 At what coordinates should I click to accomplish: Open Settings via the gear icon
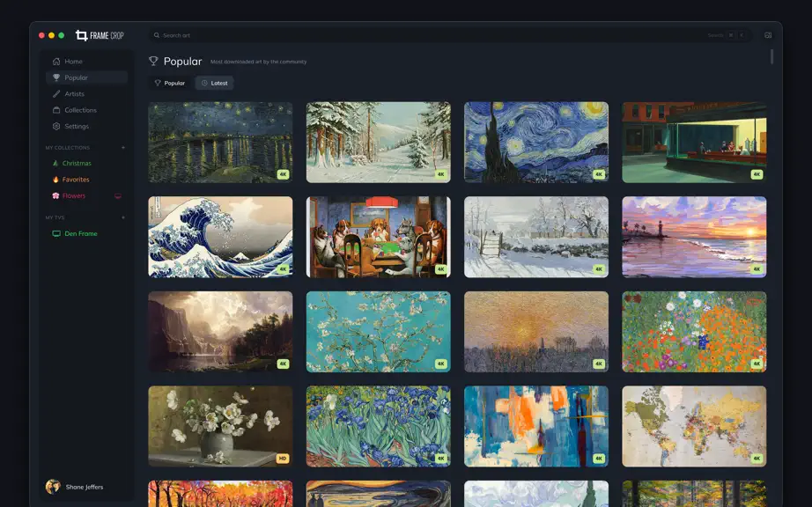tap(86, 126)
